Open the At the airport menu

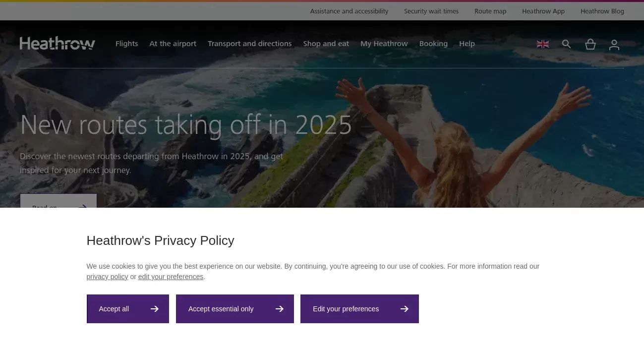173,44
